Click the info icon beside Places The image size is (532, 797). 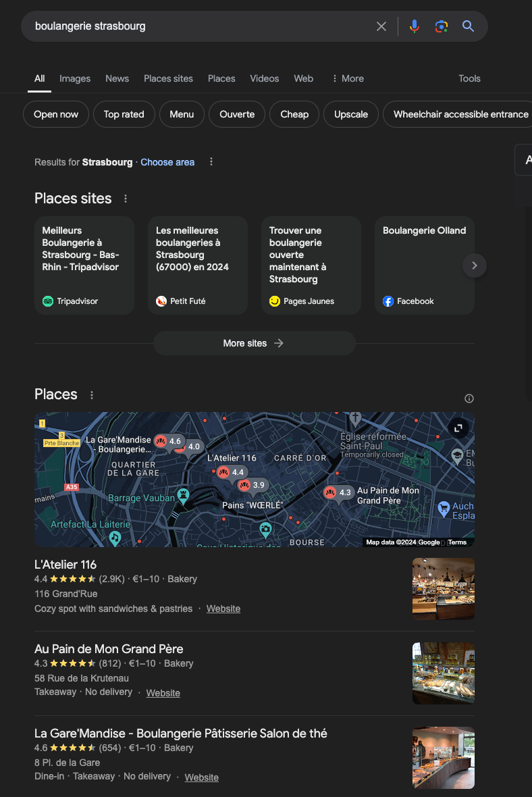click(x=469, y=398)
